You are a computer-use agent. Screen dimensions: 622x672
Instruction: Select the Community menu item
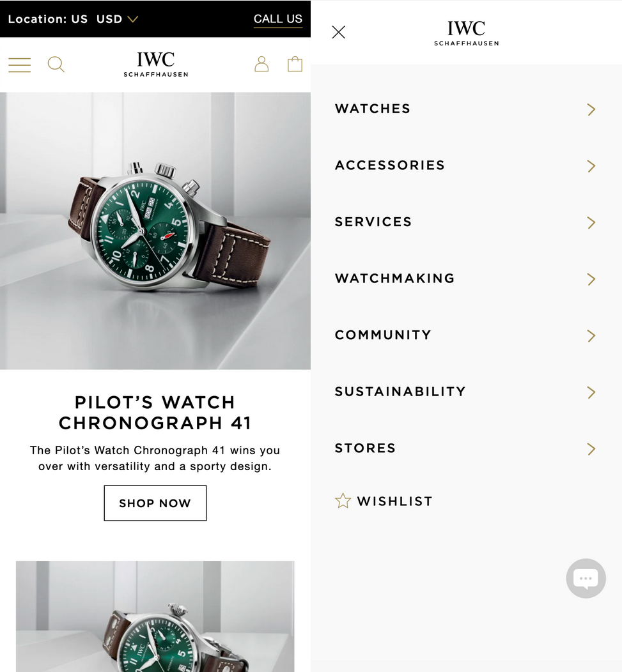click(x=466, y=335)
